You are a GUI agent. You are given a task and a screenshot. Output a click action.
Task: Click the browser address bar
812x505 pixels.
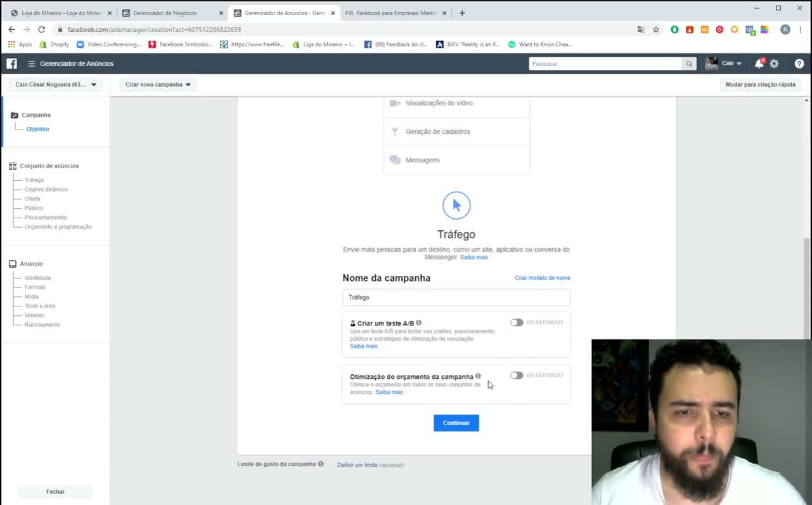[342, 29]
